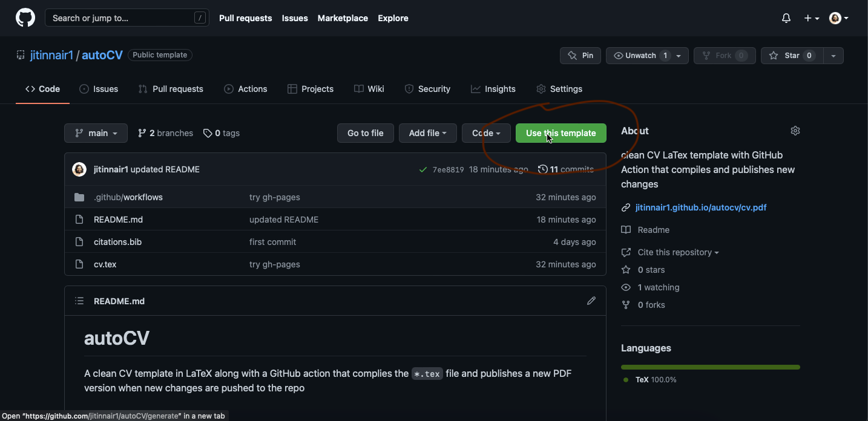This screenshot has width=868, height=421.
Task: Edit README with the pencil icon
Action: point(591,301)
